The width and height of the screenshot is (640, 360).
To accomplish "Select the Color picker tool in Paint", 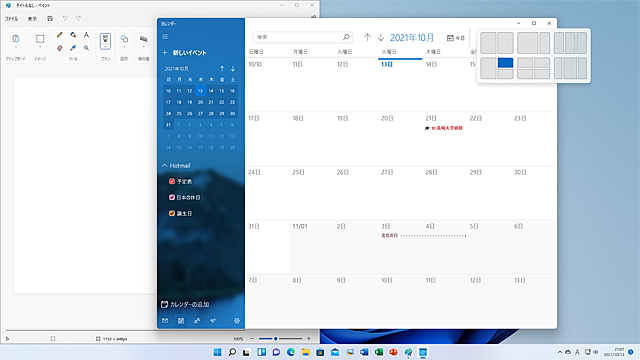I will (x=73, y=48).
